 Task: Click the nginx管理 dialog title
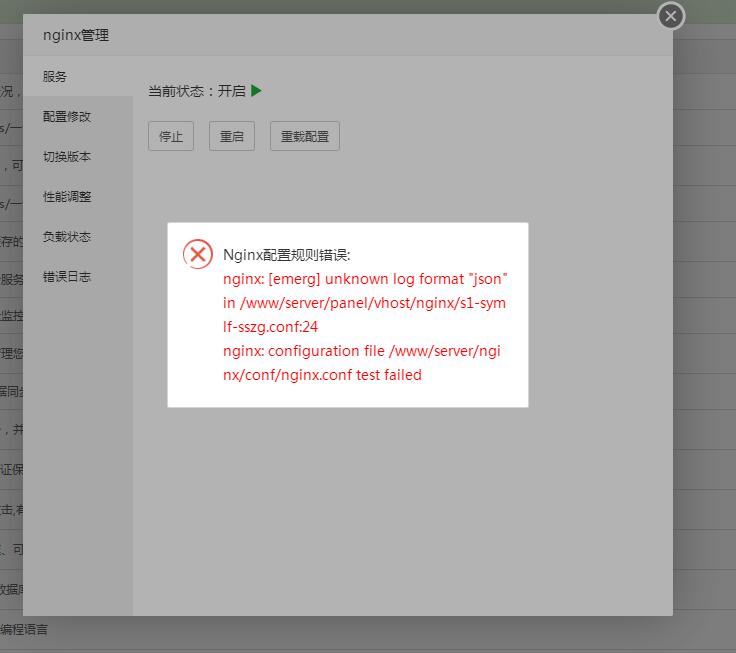(76, 35)
